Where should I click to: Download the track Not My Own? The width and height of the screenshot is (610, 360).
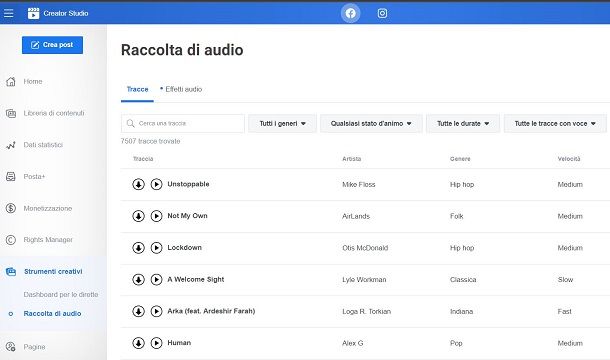pyautogui.click(x=138, y=216)
